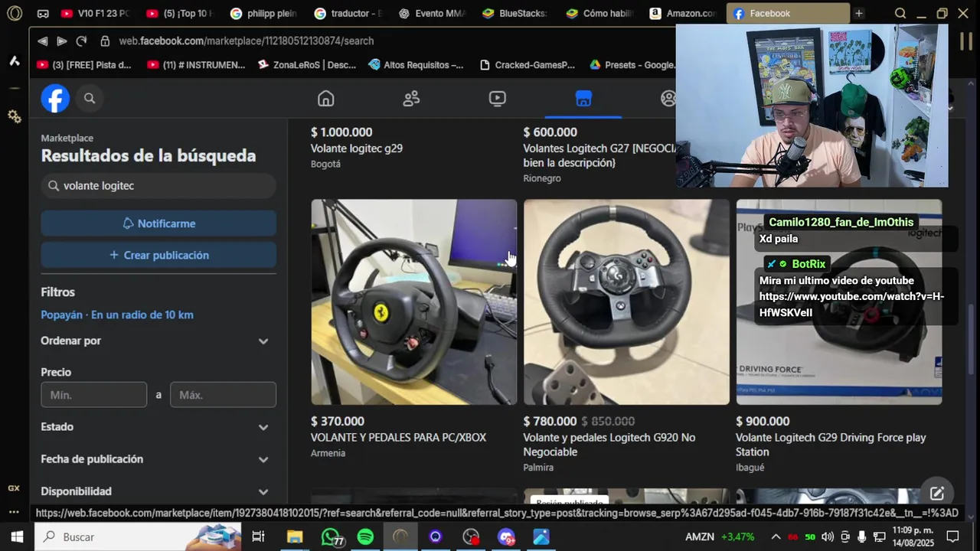Switch to the V10 F1 23 YouTube tab
Viewport: 980px width, 551px height.
95,13
